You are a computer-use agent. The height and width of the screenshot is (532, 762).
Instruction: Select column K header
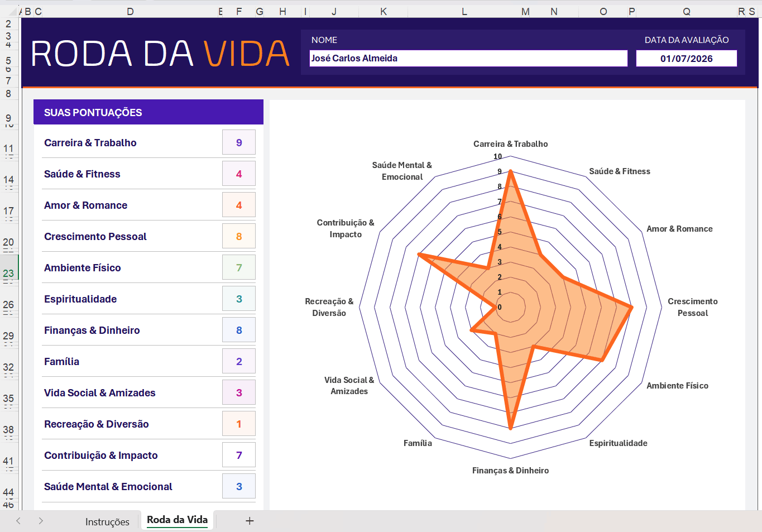[384, 11]
